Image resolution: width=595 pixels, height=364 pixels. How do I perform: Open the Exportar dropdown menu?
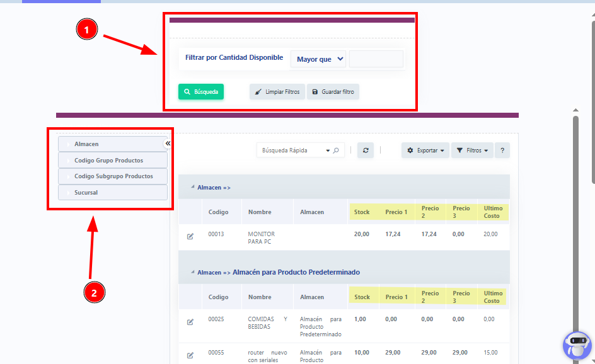click(x=425, y=151)
